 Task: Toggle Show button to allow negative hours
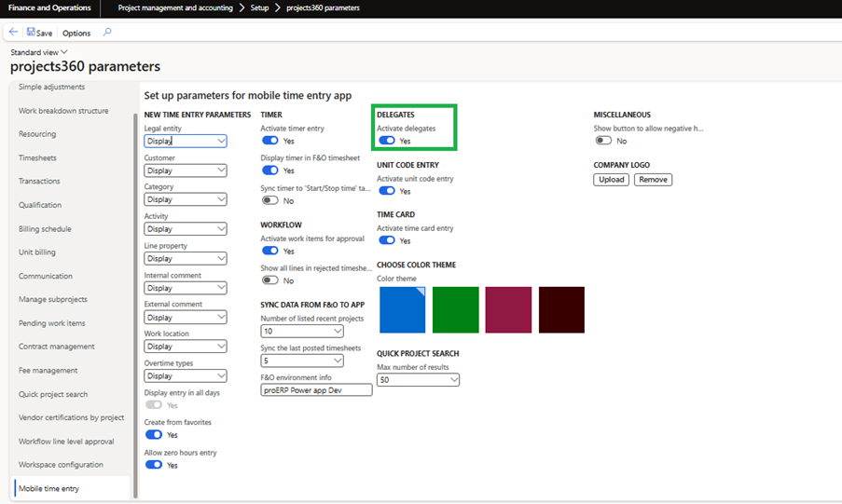[x=603, y=141]
